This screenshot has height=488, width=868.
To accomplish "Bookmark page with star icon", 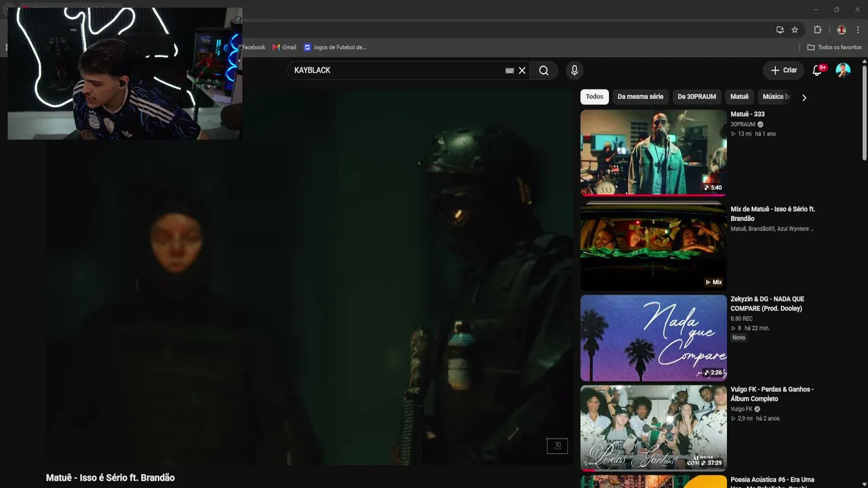I will point(795,30).
